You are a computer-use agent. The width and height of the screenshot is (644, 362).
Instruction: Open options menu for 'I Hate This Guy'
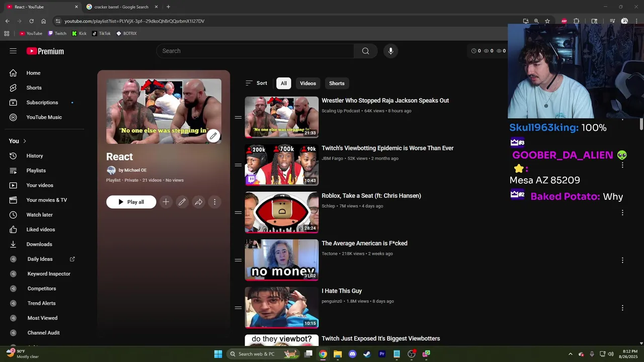622,308
